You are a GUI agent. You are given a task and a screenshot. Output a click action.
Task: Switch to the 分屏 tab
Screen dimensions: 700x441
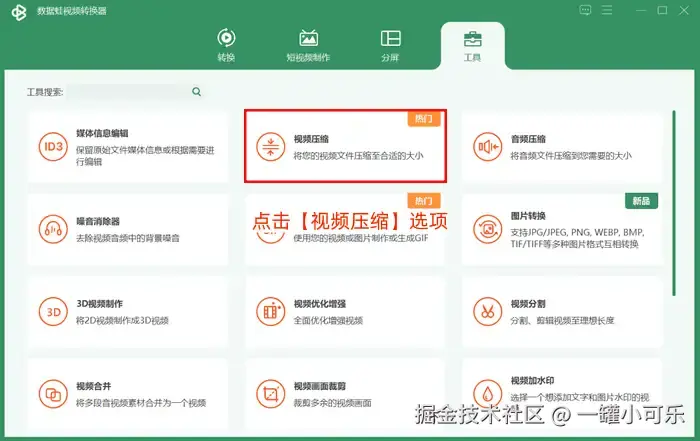390,45
